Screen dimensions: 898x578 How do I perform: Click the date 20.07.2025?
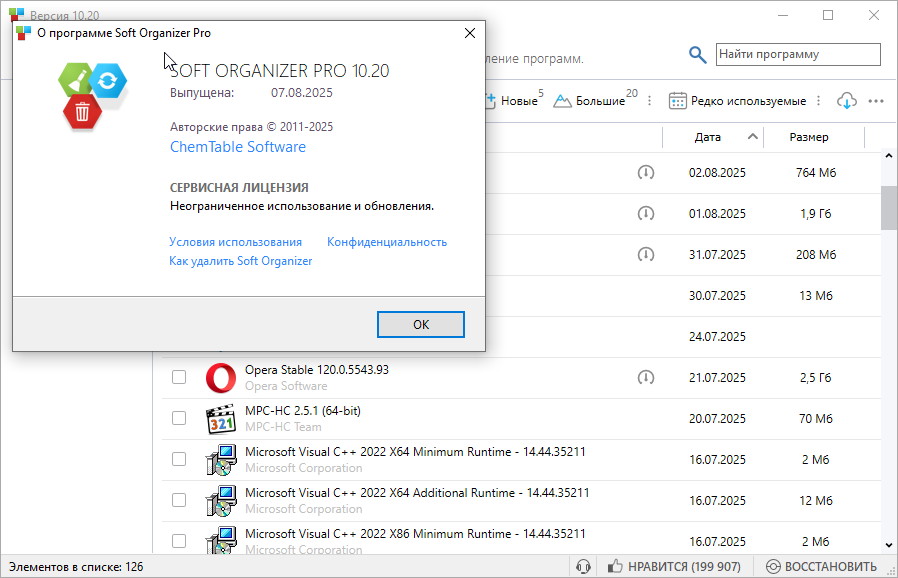pos(717,419)
